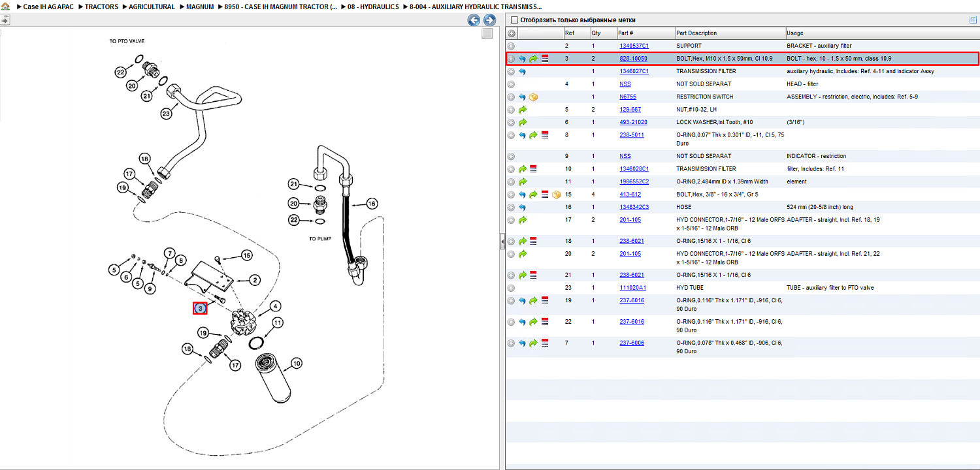Select callout 11 O-ring in the diagram
Image resolution: width=980 pixels, height=470 pixels.
(278, 323)
